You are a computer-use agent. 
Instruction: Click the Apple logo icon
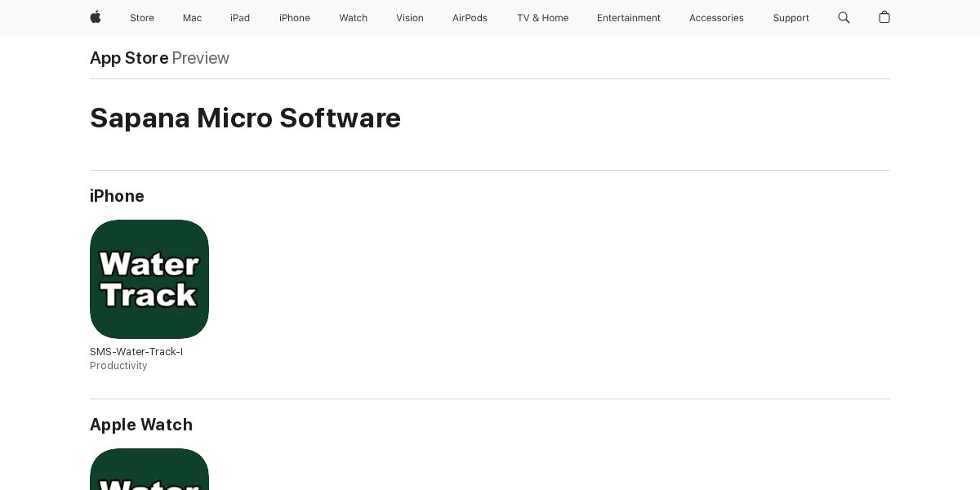click(x=96, y=17)
